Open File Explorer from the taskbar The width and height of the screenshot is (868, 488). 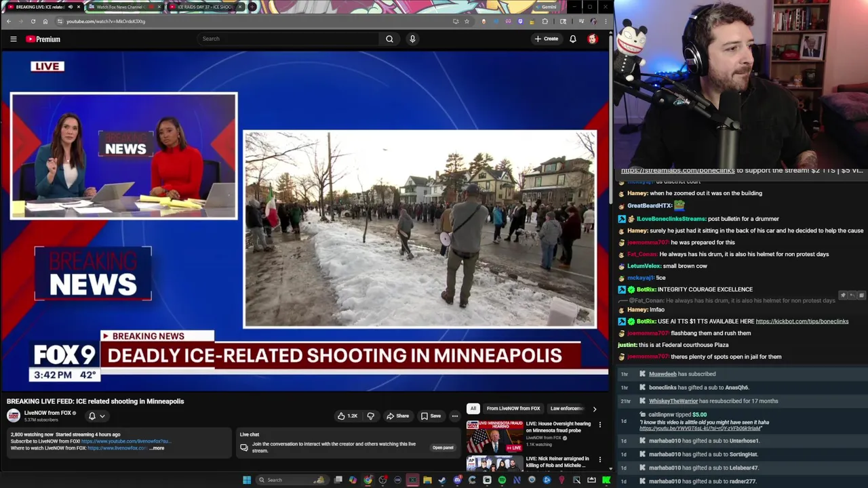tap(427, 480)
